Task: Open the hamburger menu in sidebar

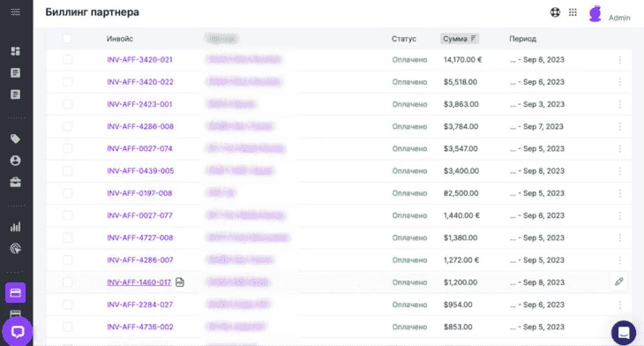Action: tap(15, 12)
